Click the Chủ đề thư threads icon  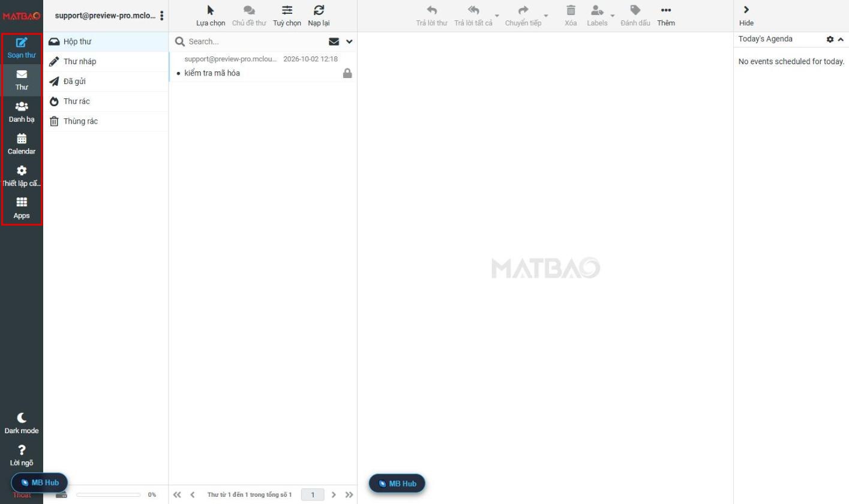pyautogui.click(x=249, y=10)
